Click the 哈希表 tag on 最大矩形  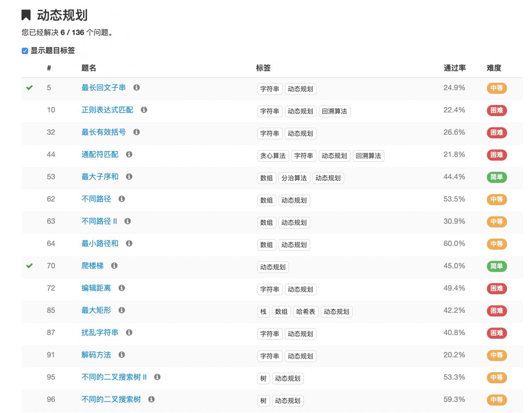click(305, 311)
